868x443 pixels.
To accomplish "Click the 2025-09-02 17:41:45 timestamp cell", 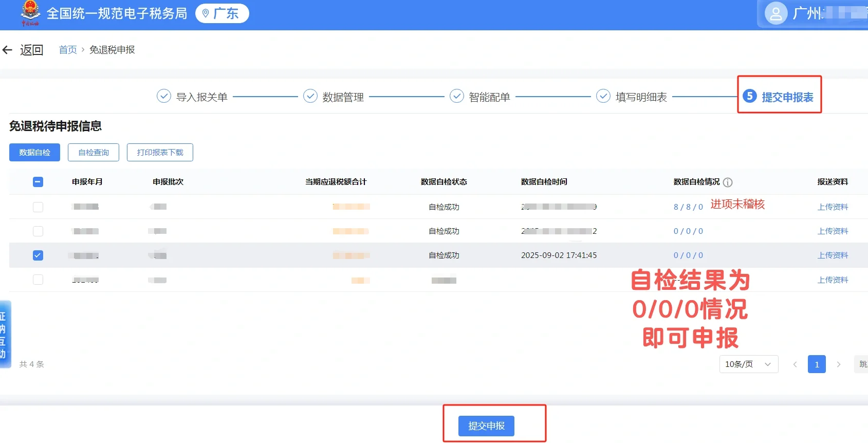I will coord(559,255).
